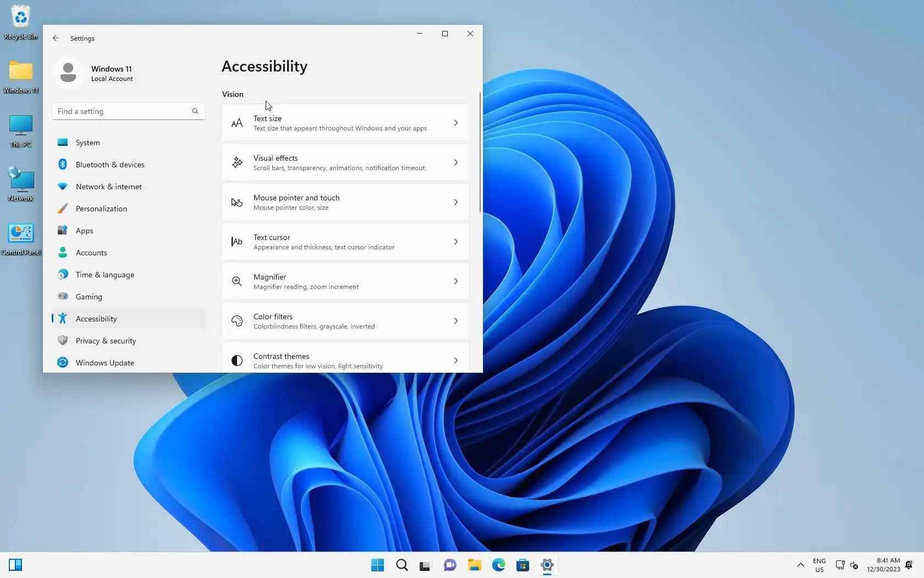Open Mouse pointer and touch title
Image resolution: width=924 pixels, height=578 pixels.
point(296,198)
